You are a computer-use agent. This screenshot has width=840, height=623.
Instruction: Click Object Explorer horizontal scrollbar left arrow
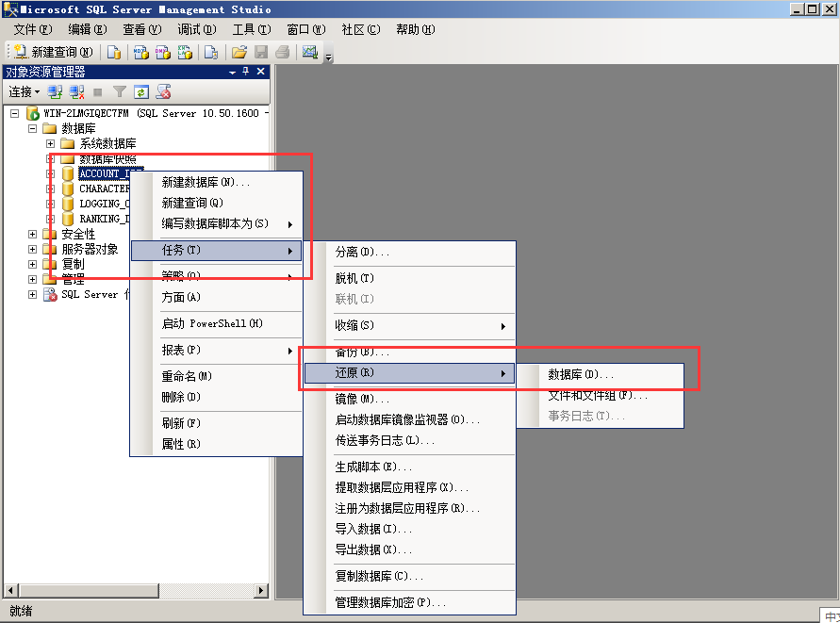click(11, 591)
